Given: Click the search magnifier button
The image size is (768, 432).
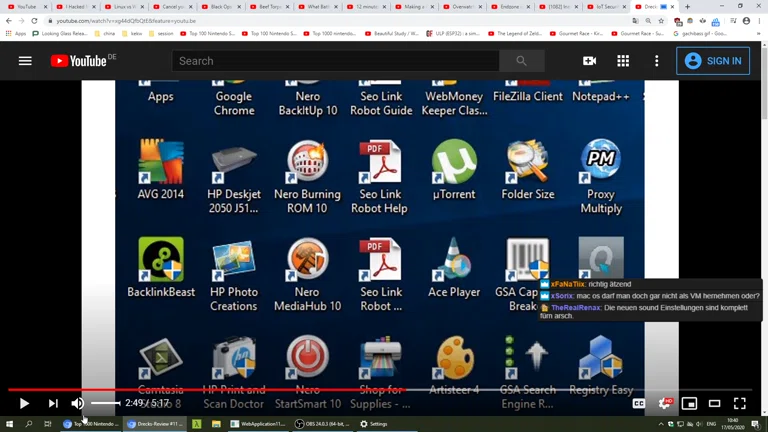Looking at the screenshot, I should 521,61.
